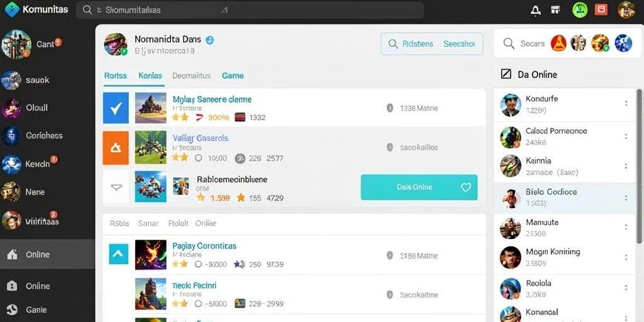644x322 pixels.
Task: Toggle the blue checkmark box for Mglay Sanecre
Action: point(116,108)
